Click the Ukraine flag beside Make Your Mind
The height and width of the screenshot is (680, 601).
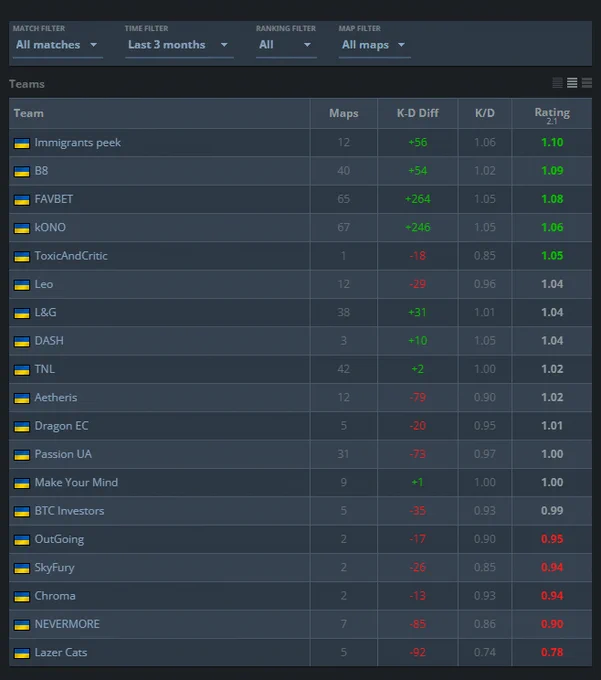pos(22,483)
